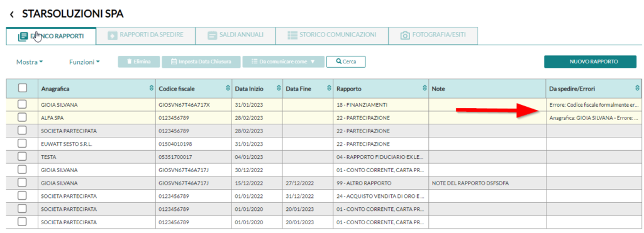Screen dimensions: 644x233
Task: Click the EUWATT SESTO S.R.L. cell
Action: click(x=96, y=144)
